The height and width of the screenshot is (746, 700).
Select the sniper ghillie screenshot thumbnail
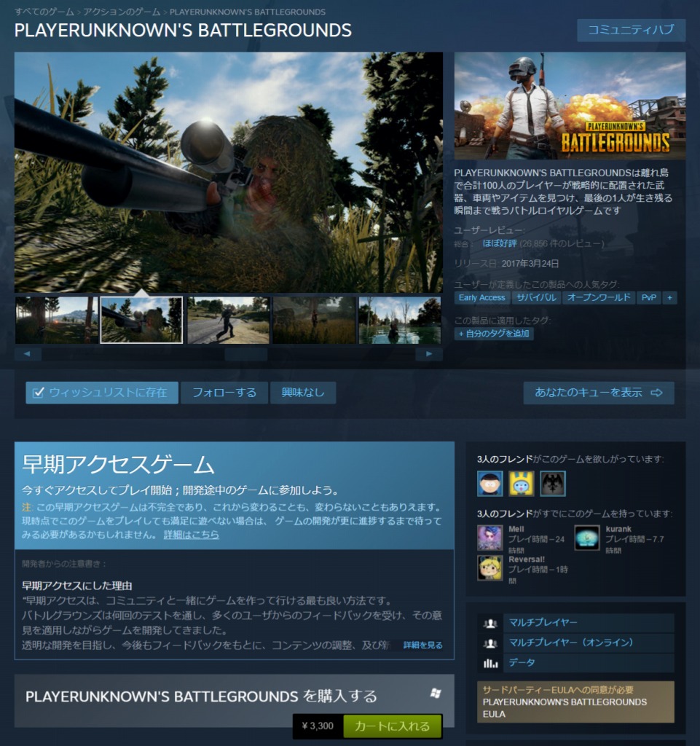coord(142,321)
